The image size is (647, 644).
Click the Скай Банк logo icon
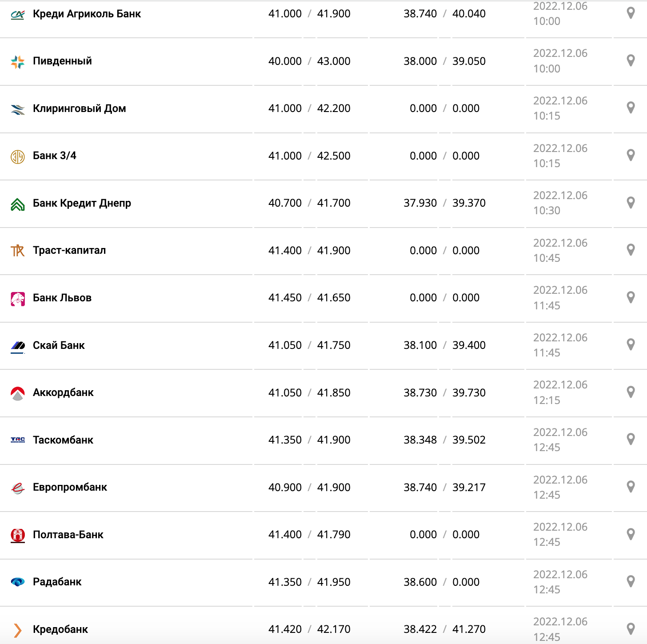[x=18, y=346]
